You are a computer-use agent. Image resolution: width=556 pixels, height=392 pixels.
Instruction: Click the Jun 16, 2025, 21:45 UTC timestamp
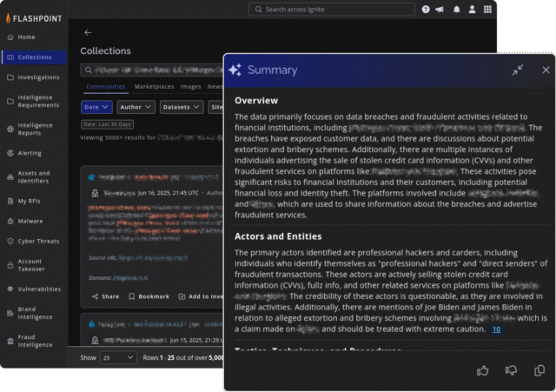(x=168, y=193)
